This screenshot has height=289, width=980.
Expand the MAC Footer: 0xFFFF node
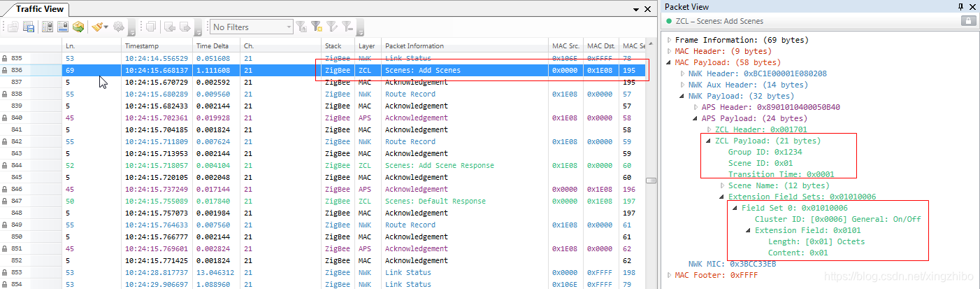click(x=670, y=275)
